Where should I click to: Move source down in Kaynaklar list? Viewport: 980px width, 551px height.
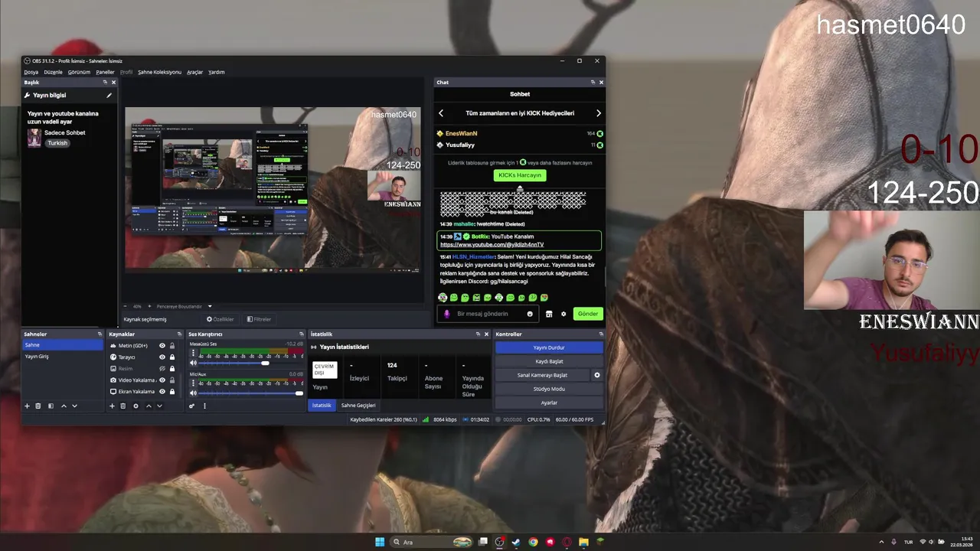point(159,406)
